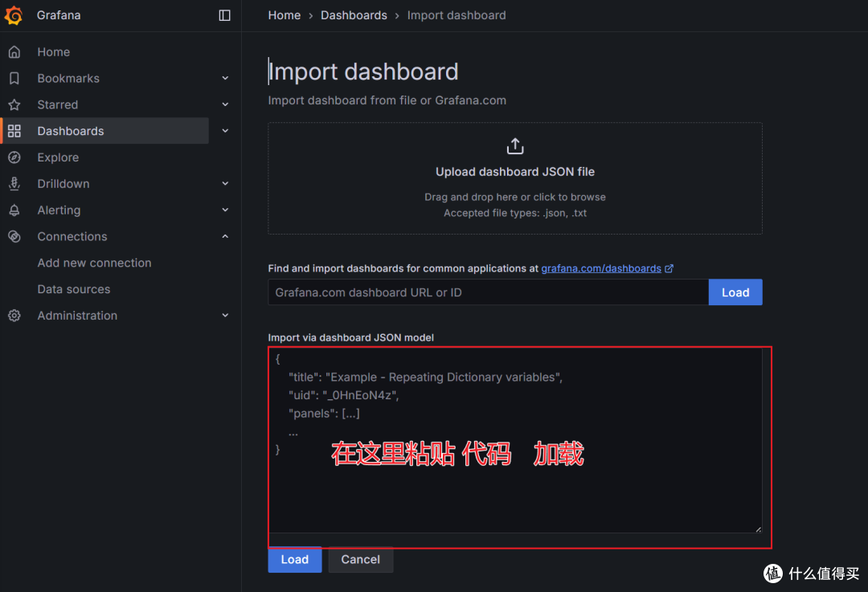Screen dimensions: 868x592
Task: Go to Dashboards breadcrumb link
Action: tap(354, 15)
